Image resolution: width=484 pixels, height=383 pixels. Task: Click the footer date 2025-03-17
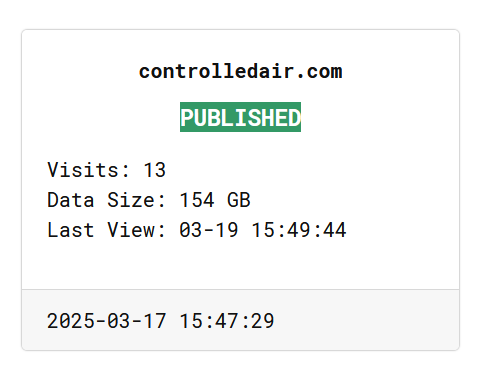click(106, 321)
